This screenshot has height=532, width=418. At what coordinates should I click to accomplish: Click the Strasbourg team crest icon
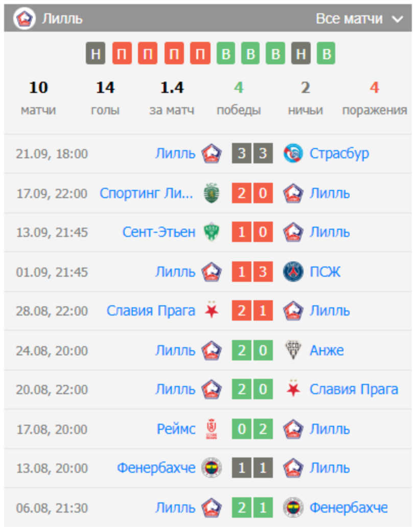pos(293,154)
